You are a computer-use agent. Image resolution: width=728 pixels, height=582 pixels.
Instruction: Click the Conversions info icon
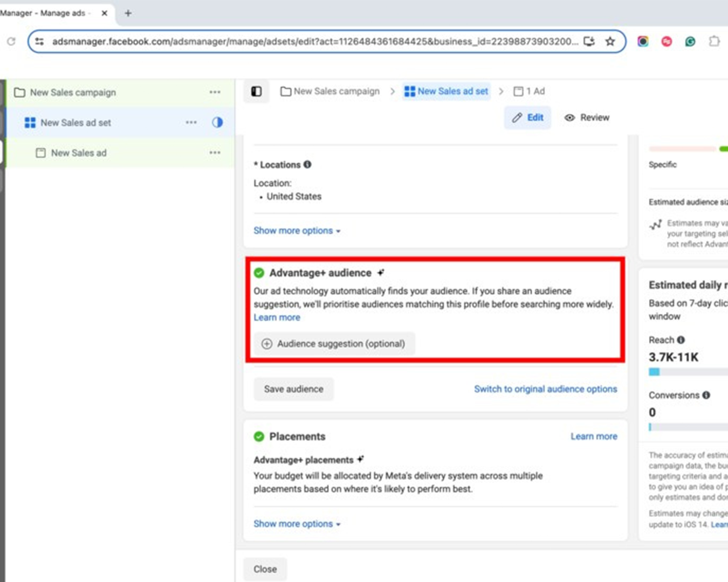tap(706, 395)
